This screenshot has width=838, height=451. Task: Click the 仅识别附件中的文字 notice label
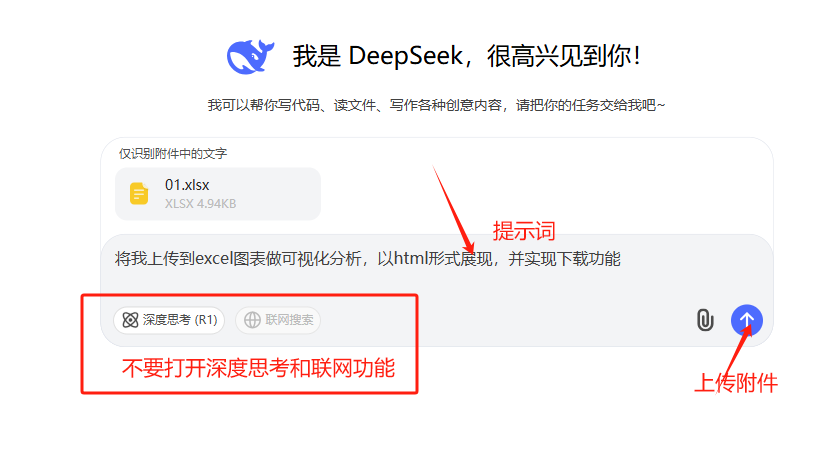click(x=173, y=154)
